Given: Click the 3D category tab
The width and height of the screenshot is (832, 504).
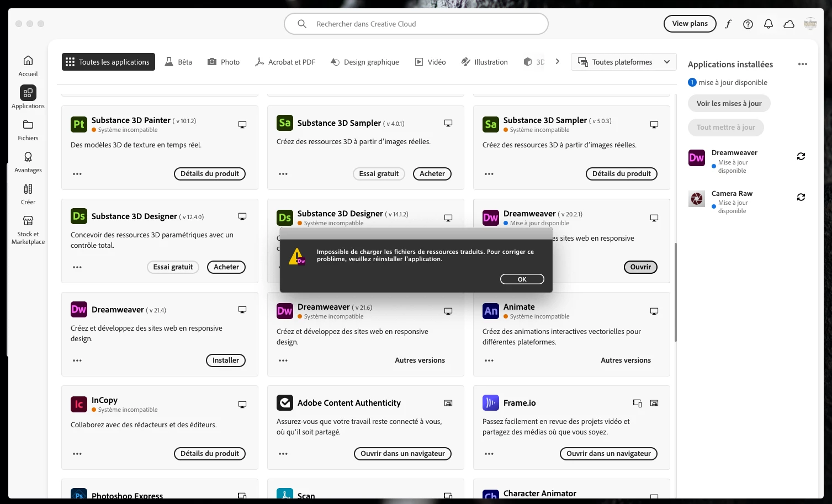Looking at the screenshot, I should pos(534,62).
